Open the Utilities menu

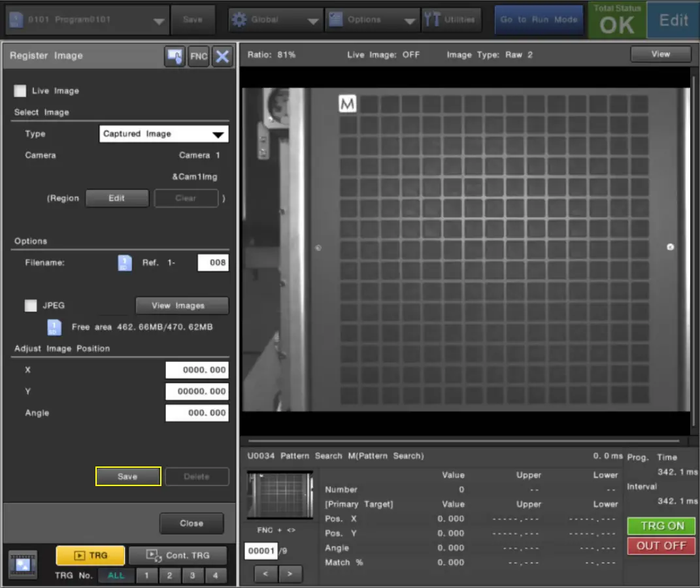[452, 20]
